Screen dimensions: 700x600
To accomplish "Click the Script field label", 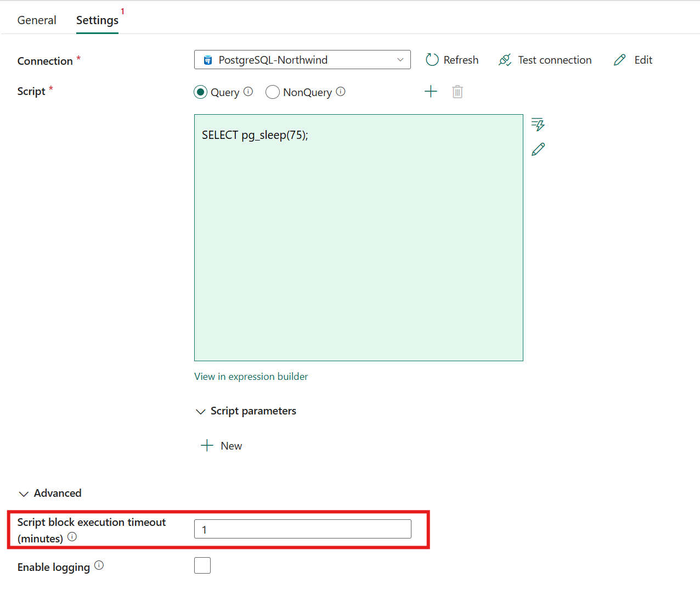I will pos(31,91).
